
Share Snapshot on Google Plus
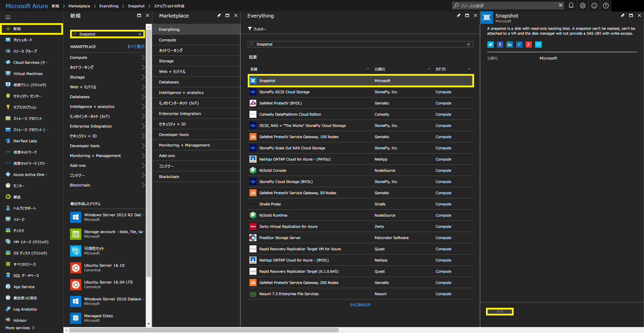(529, 45)
